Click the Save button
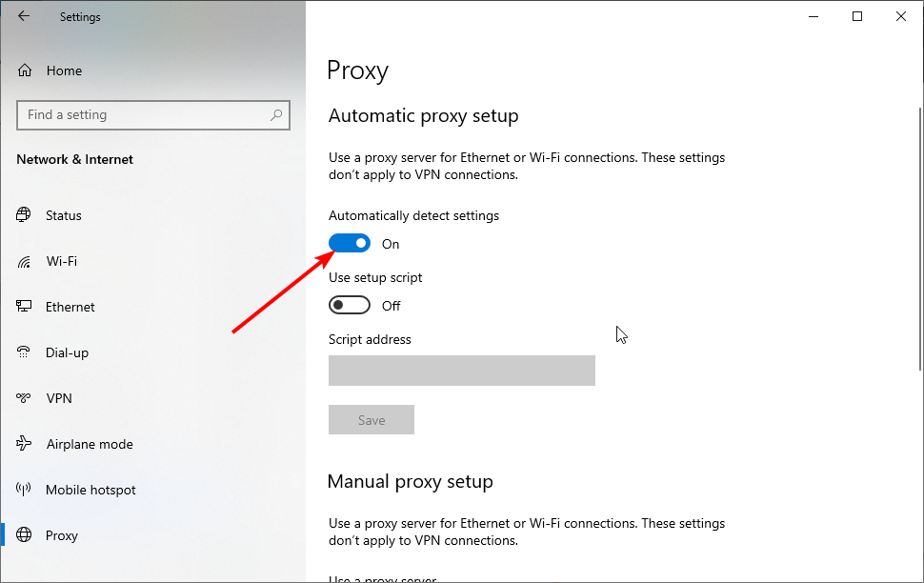Image resolution: width=924 pixels, height=583 pixels. pyautogui.click(x=372, y=420)
